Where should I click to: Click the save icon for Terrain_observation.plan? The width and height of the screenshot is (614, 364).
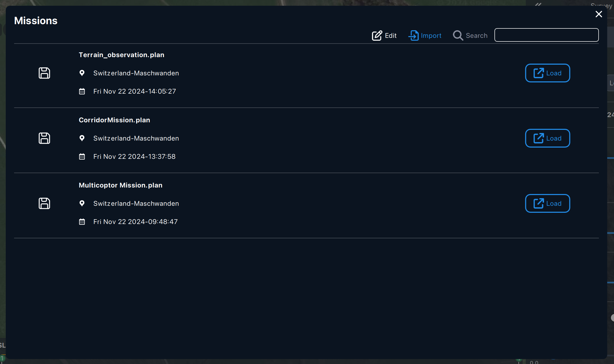point(44,73)
